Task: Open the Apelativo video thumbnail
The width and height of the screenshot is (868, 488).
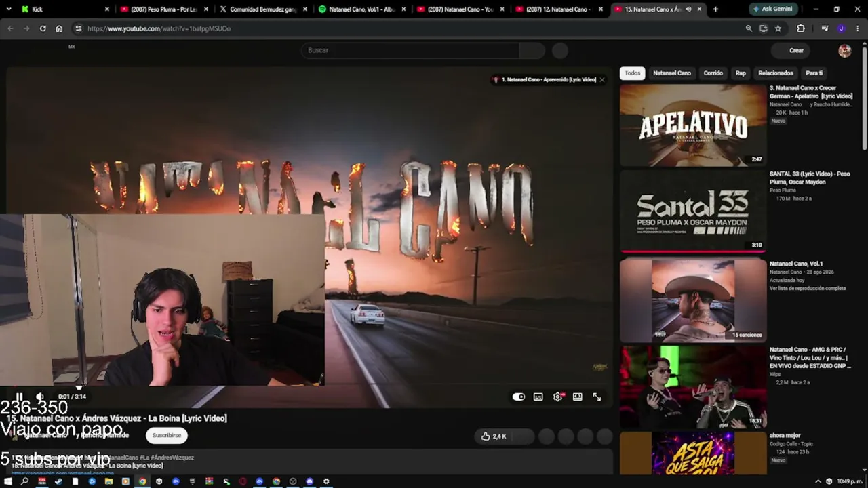Action: pos(693,125)
